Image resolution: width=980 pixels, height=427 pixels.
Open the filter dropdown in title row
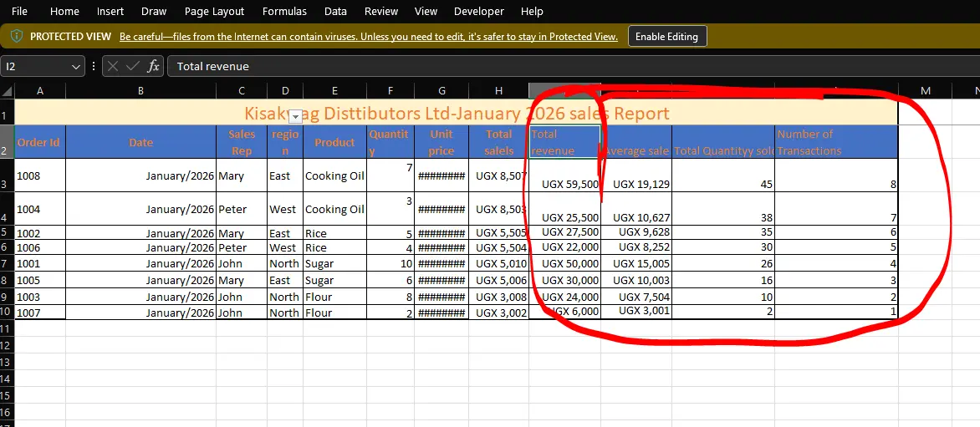(x=296, y=114)
